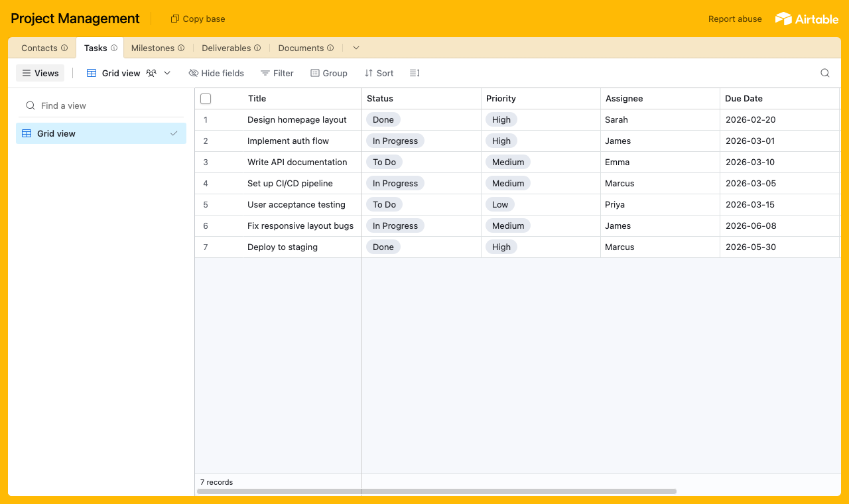Screen dimensions: 849x504
Task: Click due date 2026-06-08 cell
Action: point(779,225)
